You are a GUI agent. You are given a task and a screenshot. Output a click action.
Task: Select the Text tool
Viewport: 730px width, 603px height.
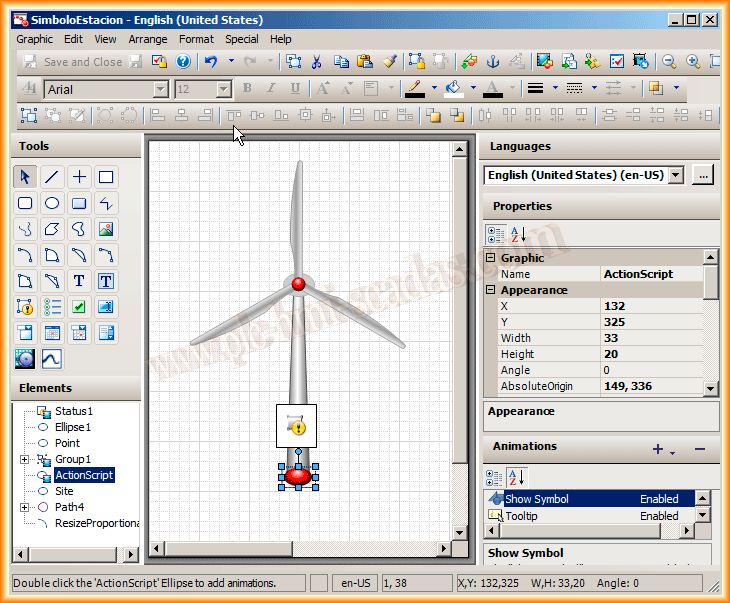79,281
